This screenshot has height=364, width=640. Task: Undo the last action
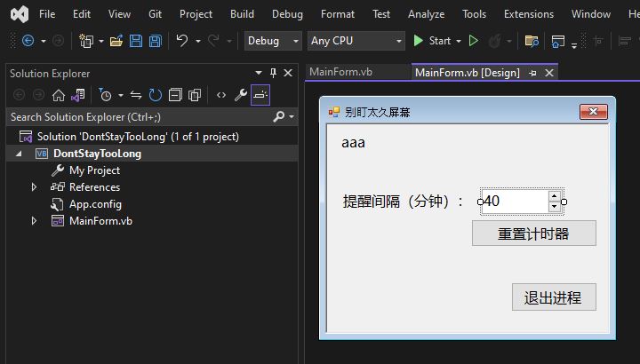coord(182,41)
